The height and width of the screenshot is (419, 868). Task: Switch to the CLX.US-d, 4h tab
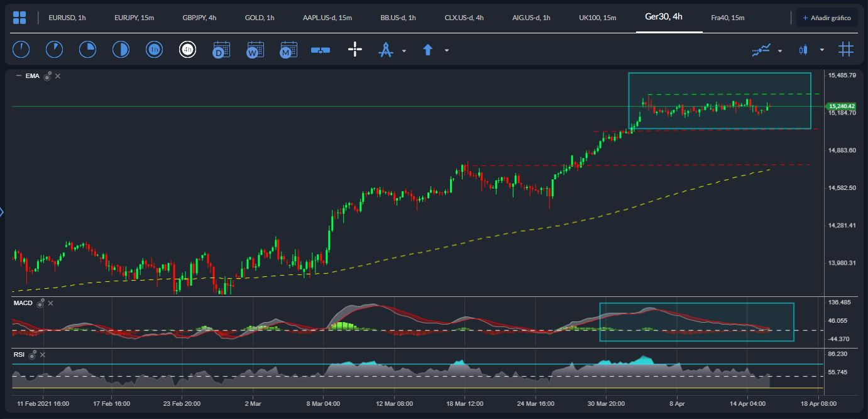[464, 18]
